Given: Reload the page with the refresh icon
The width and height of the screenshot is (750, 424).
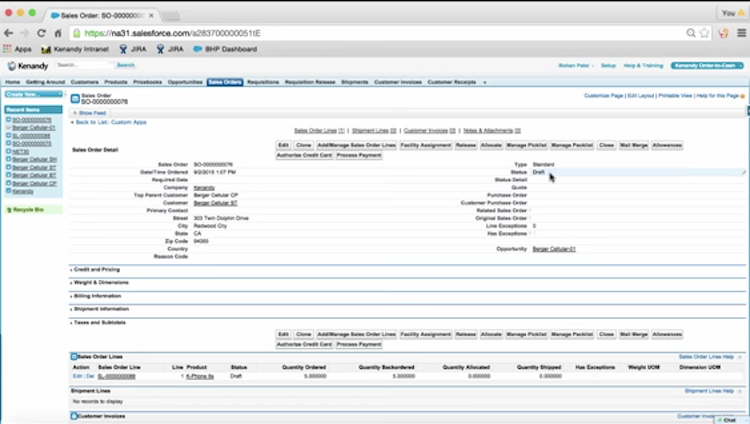Looking at the screenshot, I should 41,33.
